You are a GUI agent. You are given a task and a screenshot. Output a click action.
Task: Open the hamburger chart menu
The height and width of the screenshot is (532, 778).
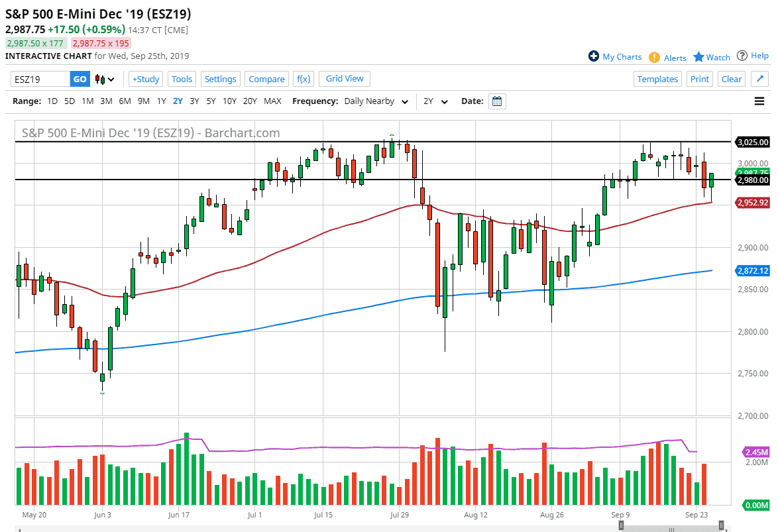point(759,101)
